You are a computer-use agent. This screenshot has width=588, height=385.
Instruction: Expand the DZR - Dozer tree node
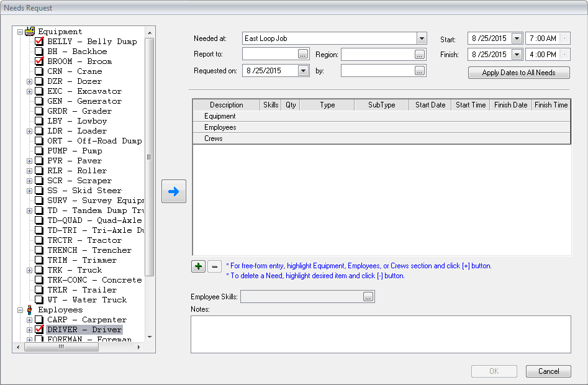[29, 81]
